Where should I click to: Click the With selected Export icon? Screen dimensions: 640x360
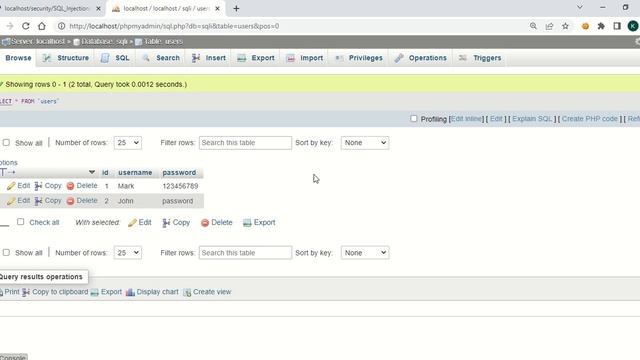click(x=247, y=223)
